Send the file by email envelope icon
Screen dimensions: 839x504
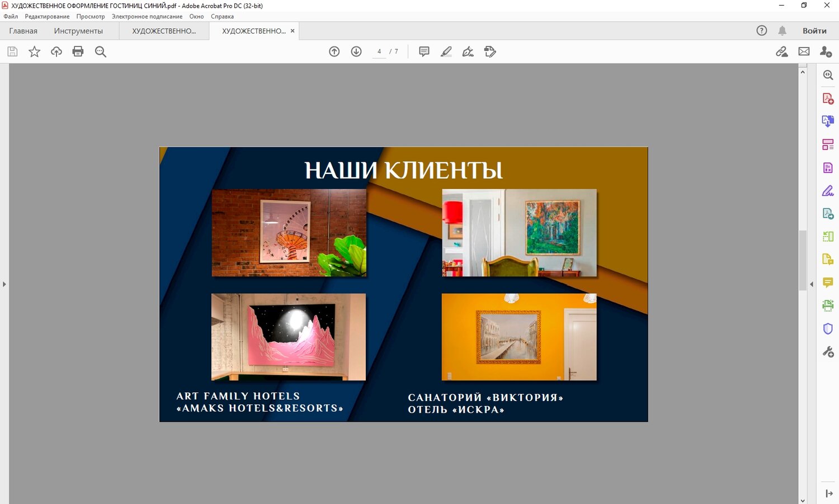[x=804, y=51]
